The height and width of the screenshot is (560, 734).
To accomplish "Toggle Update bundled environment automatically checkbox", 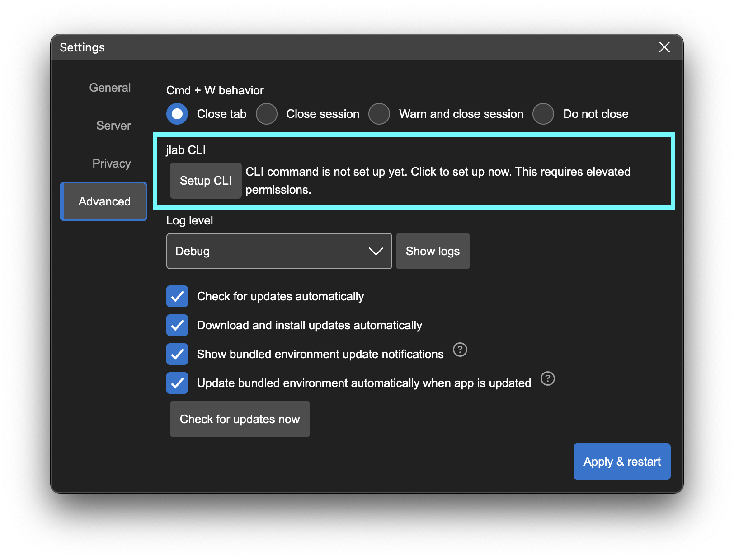I will [x=177, y=383].
